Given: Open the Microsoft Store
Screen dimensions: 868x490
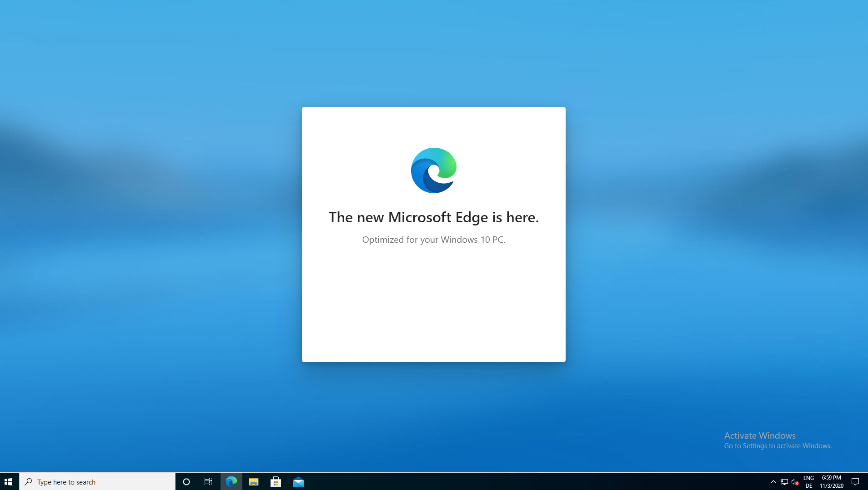Looking at the screenshot, I should pyautogui.click(x=276, y=481).
